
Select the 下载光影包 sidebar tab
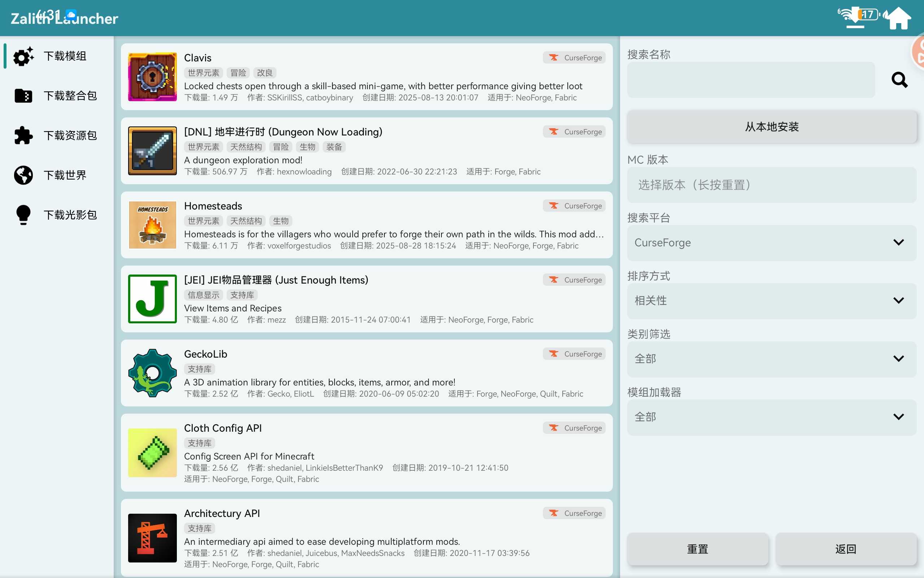(57, 215)
